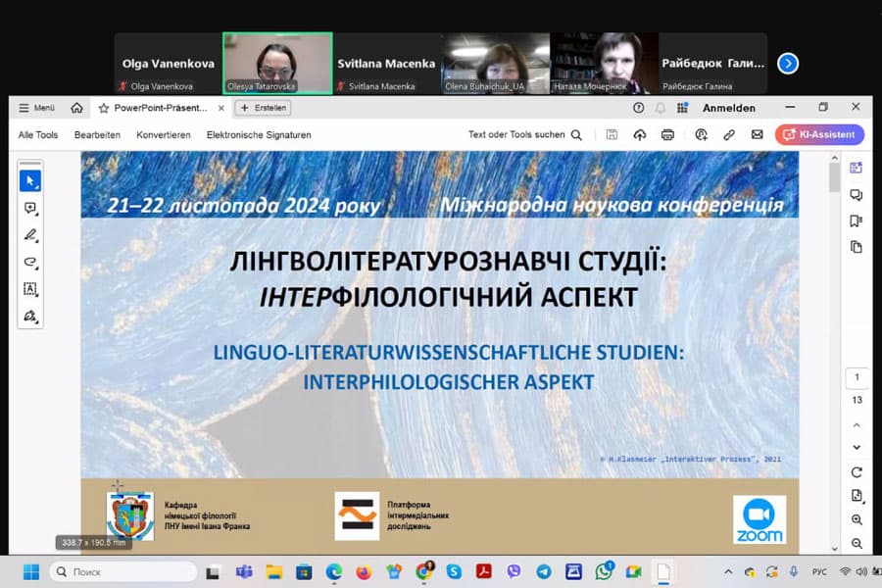Launch the KI-Assistent button
The image size is (882, 588).
pyautogui.click(x=819, y=134)
